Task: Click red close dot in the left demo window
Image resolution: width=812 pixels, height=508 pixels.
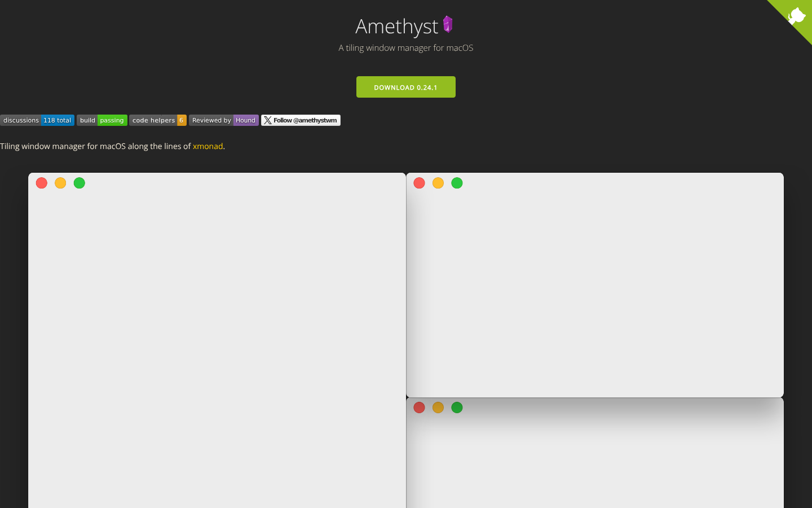Action: tap(42, 183)
